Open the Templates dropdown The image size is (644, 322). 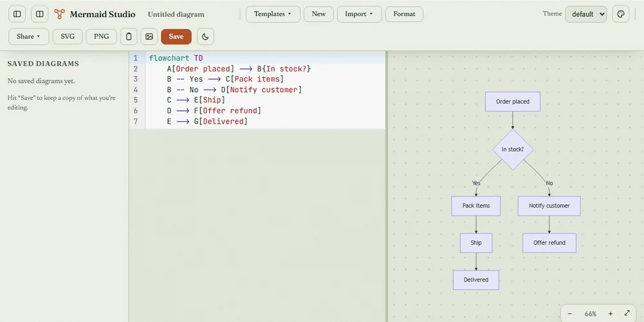tap(272, 14)
